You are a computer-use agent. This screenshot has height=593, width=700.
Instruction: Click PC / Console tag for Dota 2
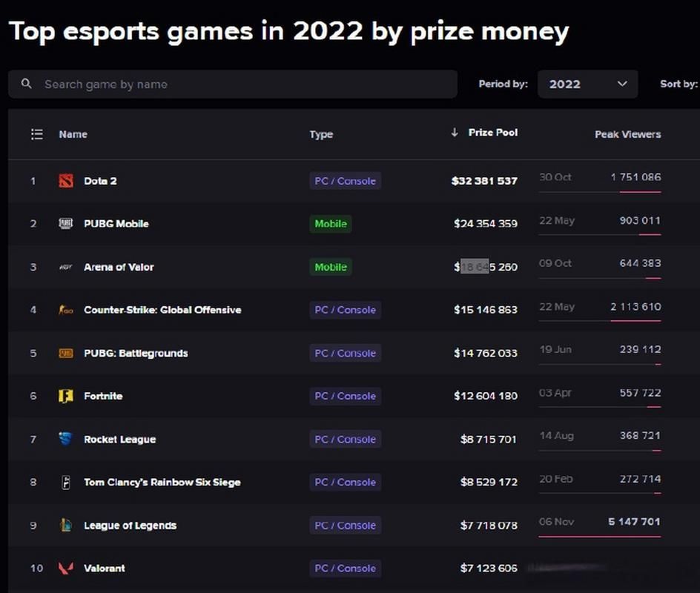pos(345,181)
